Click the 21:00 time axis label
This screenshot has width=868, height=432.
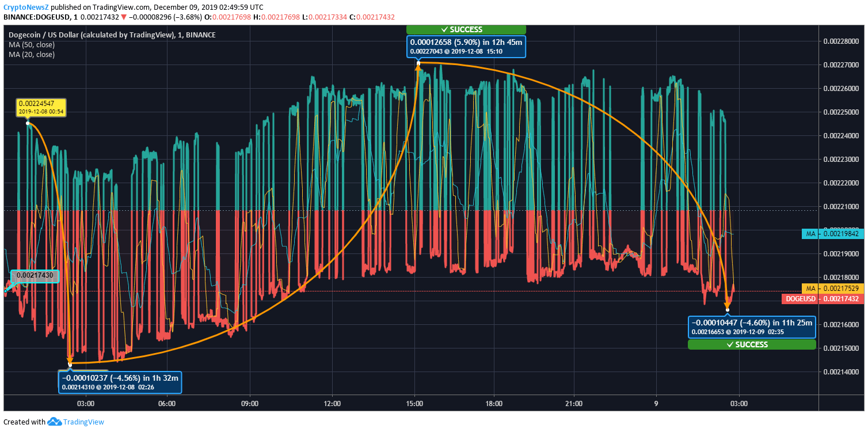574,404
